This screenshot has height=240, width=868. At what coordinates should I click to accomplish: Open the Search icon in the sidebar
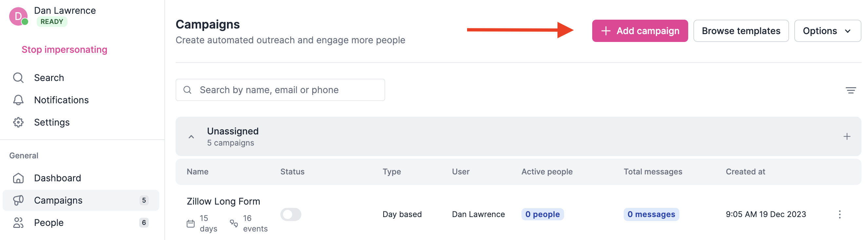click(19, 77)
